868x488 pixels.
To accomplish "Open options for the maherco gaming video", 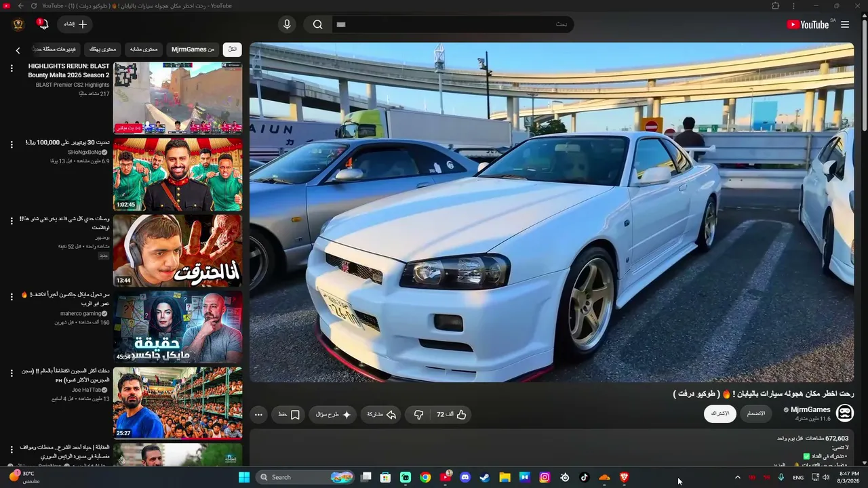I will (12, 297).
